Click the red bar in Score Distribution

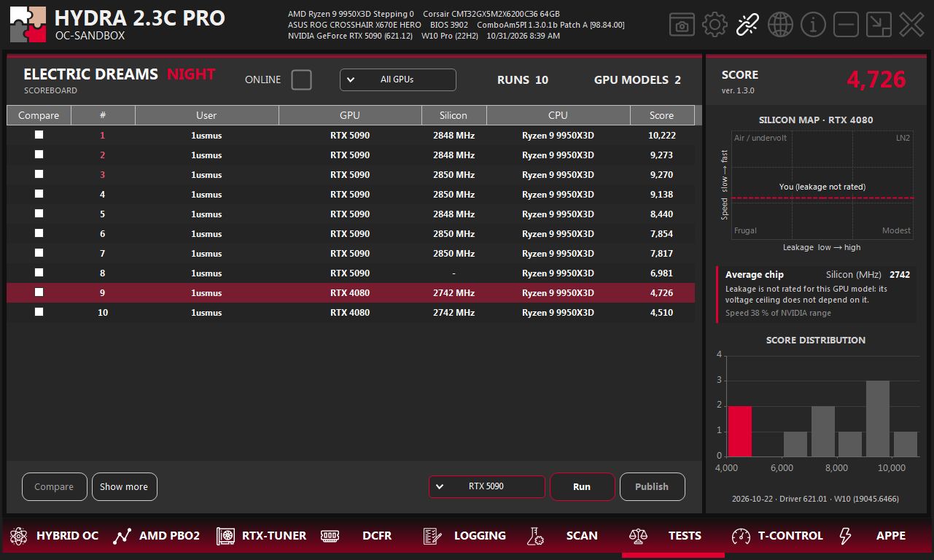pyautogui.click(x=740, y=431)
